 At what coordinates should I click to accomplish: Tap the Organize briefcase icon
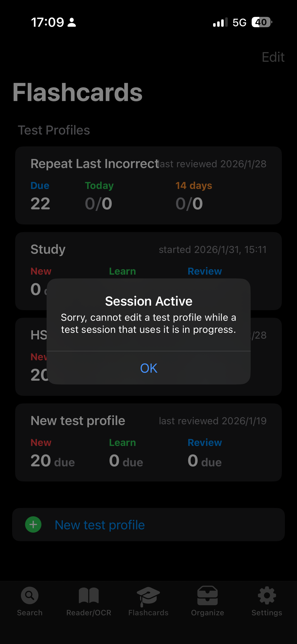(x=208, y=596)
